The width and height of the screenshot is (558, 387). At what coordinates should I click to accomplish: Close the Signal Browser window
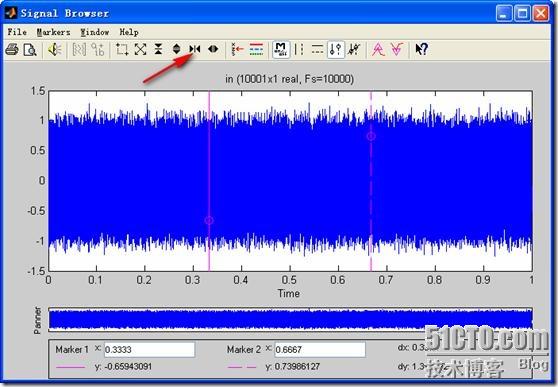(x=541, y=14)
